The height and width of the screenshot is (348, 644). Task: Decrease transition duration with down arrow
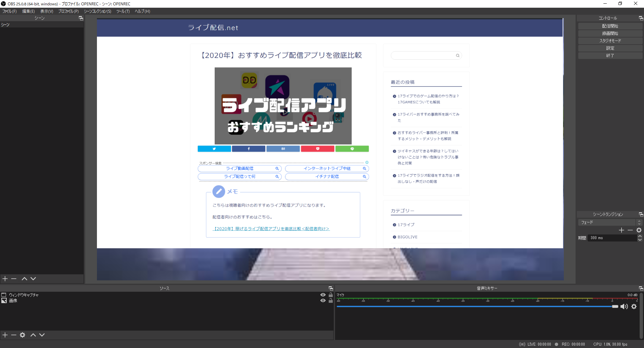tap(640, 240)
